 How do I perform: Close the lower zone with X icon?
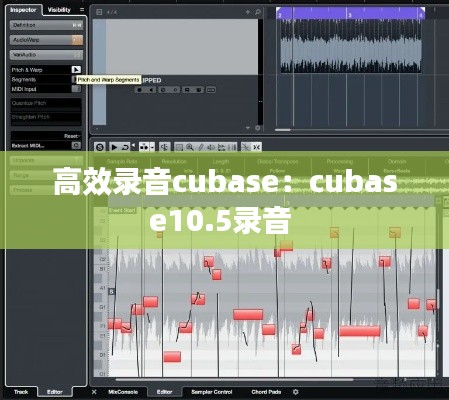coord(94,392)
